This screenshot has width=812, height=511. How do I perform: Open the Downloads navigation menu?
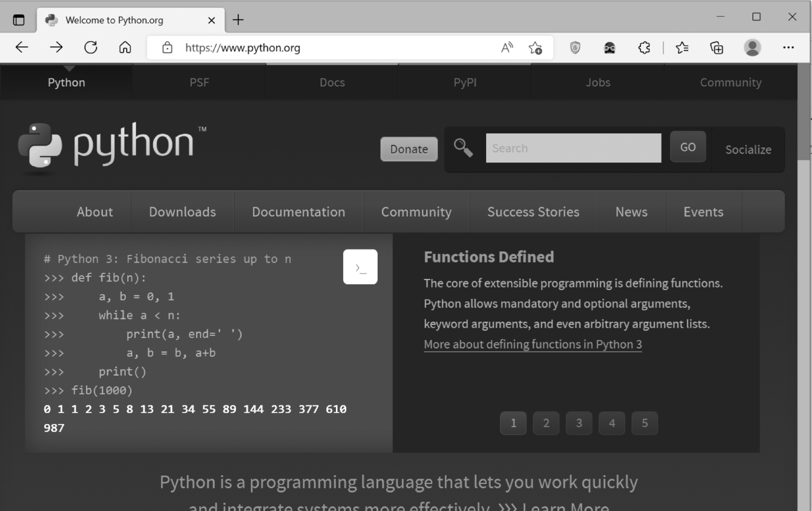182,212
